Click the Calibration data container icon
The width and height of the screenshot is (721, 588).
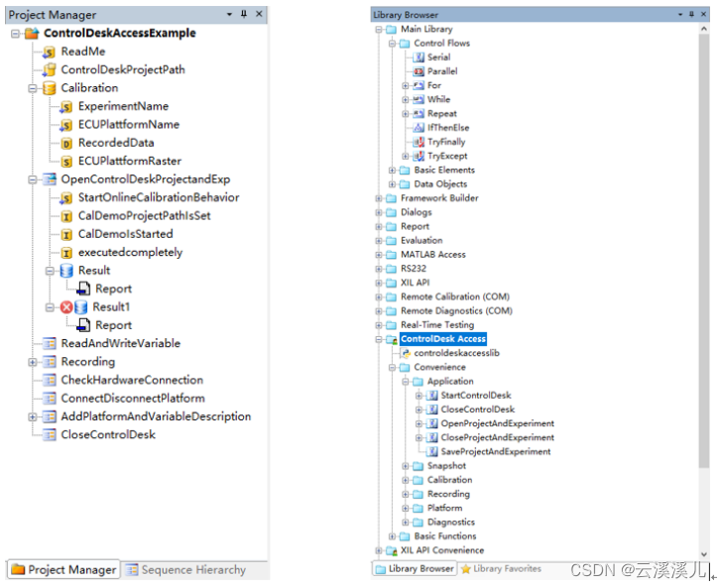coord(50,88)
